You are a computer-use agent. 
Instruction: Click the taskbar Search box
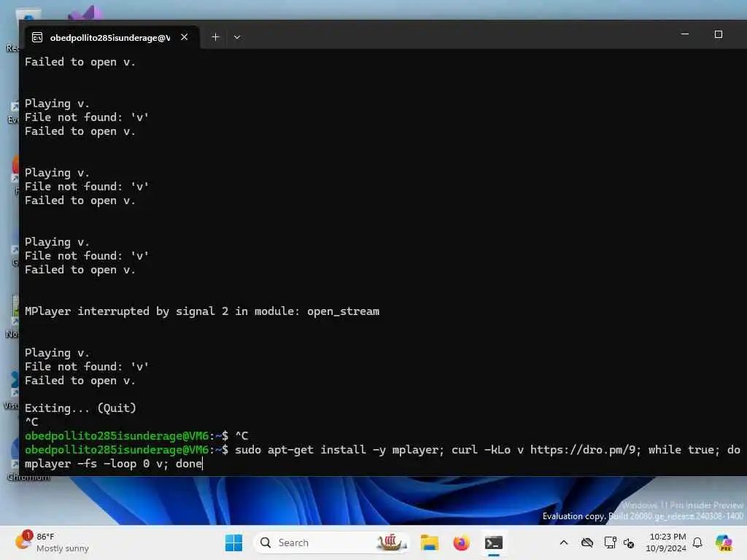pos(332,542)
